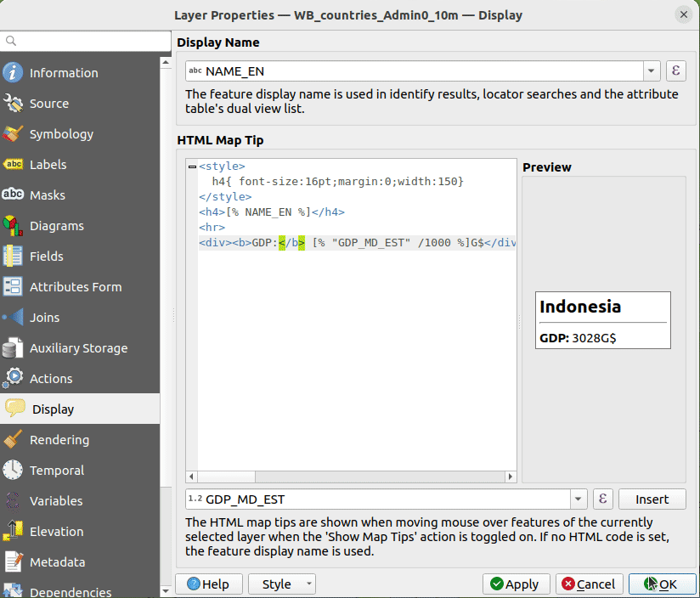The image size is (700, 598).
Task: Open the expression builder beside Display Name
Action: pyautogui.click(x=675, y=71)
